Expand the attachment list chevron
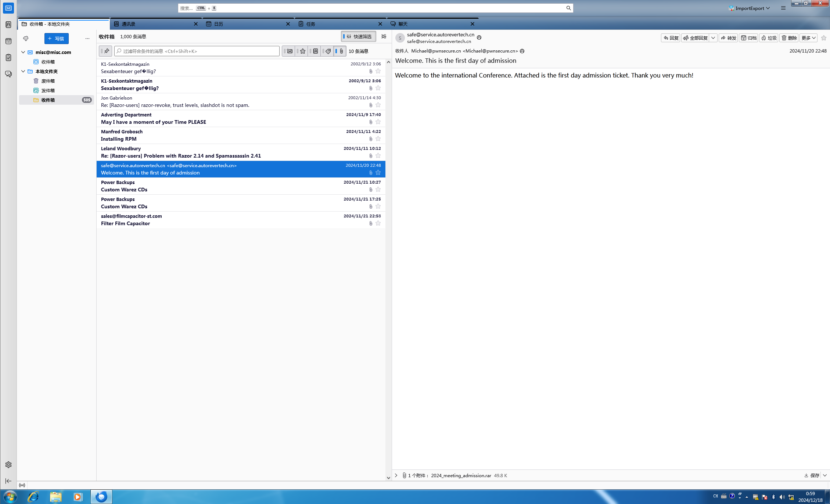 pyautogui.click(x=396, y=475)
